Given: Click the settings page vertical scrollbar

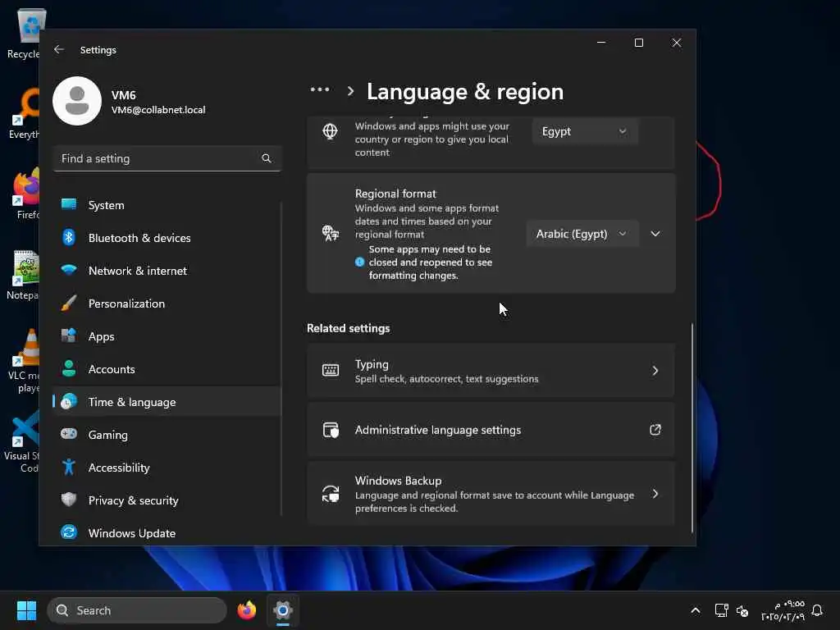Looking at the screenshot, I should (x=692, y=427).
